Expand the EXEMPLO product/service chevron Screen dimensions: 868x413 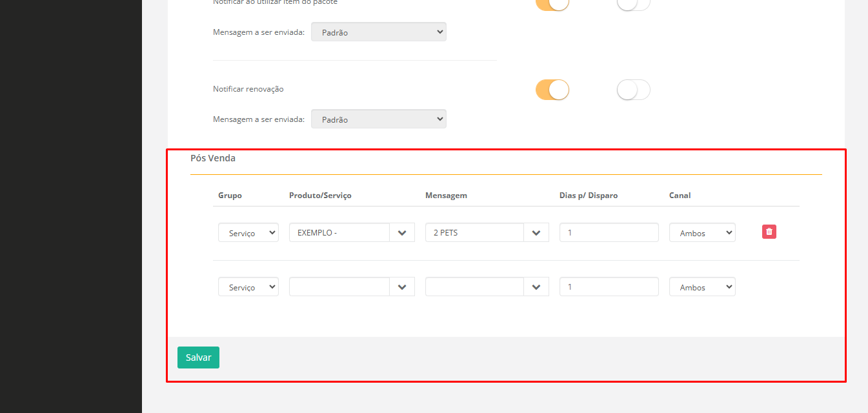pos(402,233)
